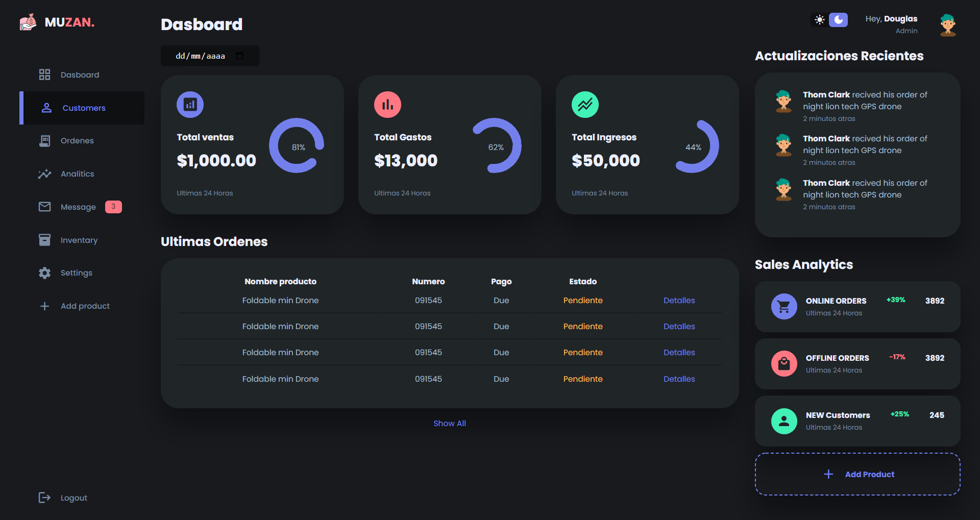Open Detalles in the first order row

679,301
